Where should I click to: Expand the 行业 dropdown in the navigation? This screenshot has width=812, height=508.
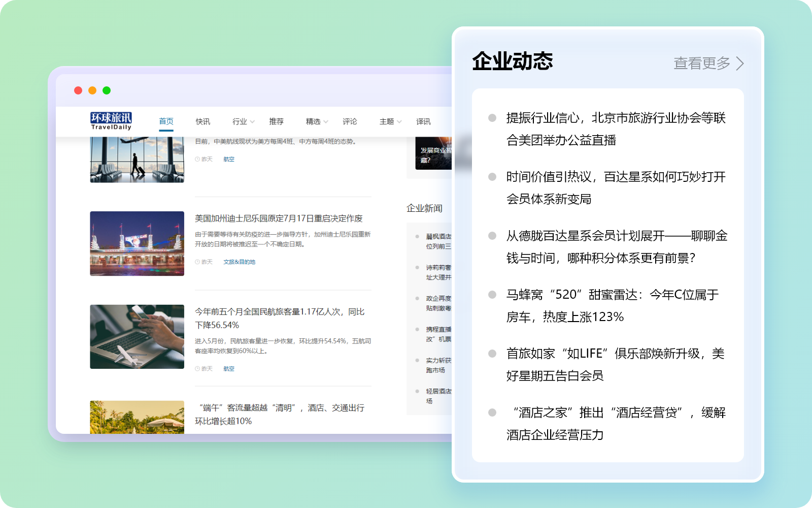click(x=242, y=121)
